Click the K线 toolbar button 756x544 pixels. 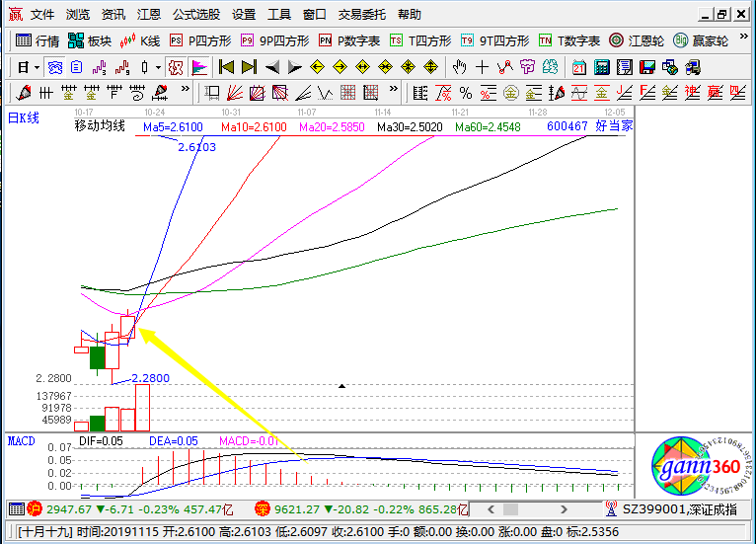point(140,41)
